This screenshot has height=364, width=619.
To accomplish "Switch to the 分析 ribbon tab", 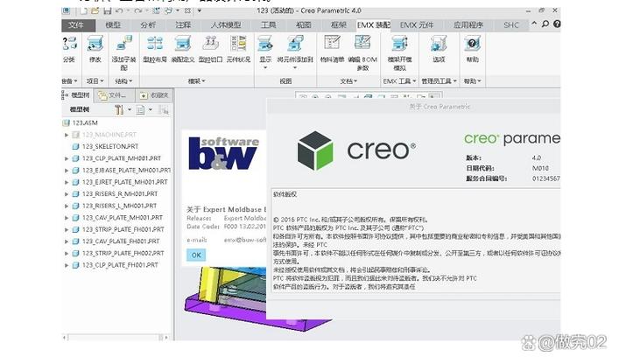I will point(148,25).
